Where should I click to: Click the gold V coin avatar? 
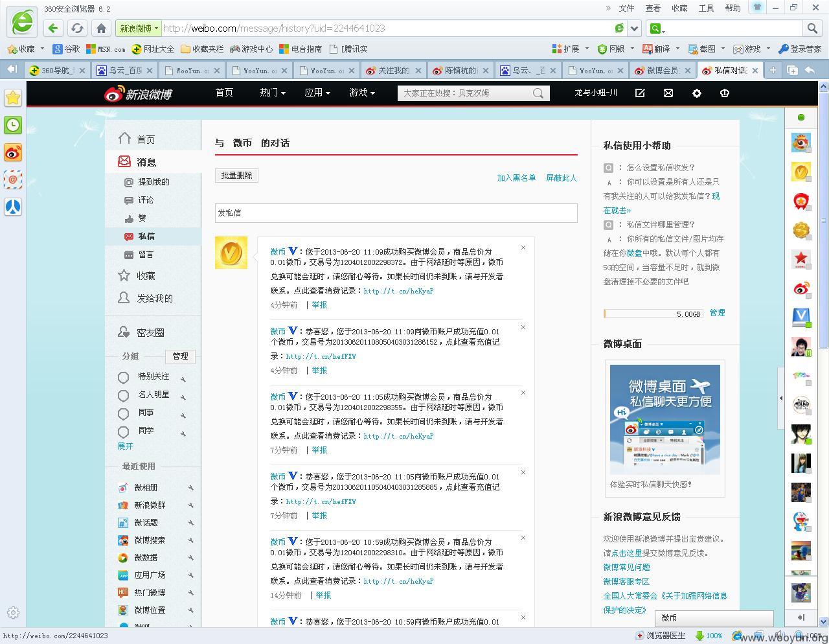[x=231, y=253]
